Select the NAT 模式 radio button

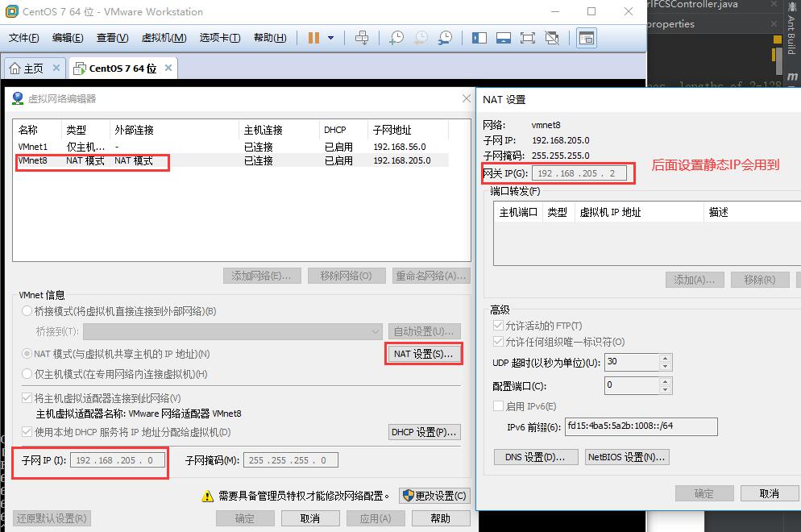click(27, 354)
